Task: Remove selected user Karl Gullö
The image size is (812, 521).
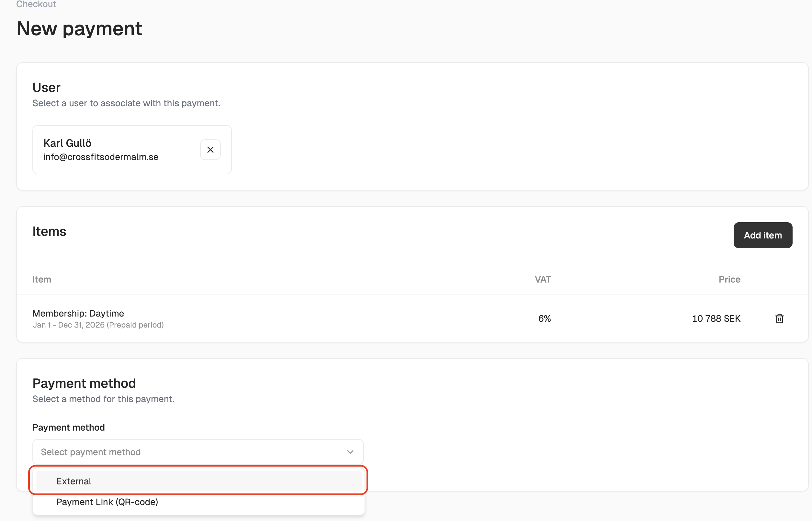Action: pos(210,150)
